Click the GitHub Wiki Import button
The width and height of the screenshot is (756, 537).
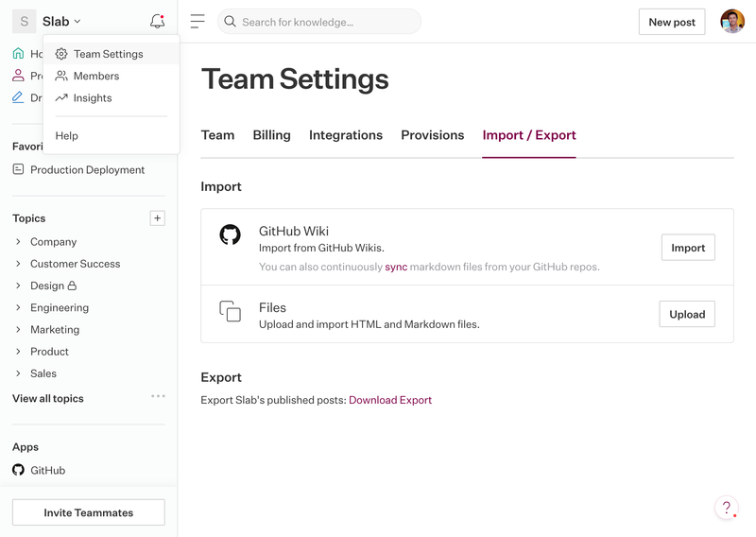coord(687,248)
